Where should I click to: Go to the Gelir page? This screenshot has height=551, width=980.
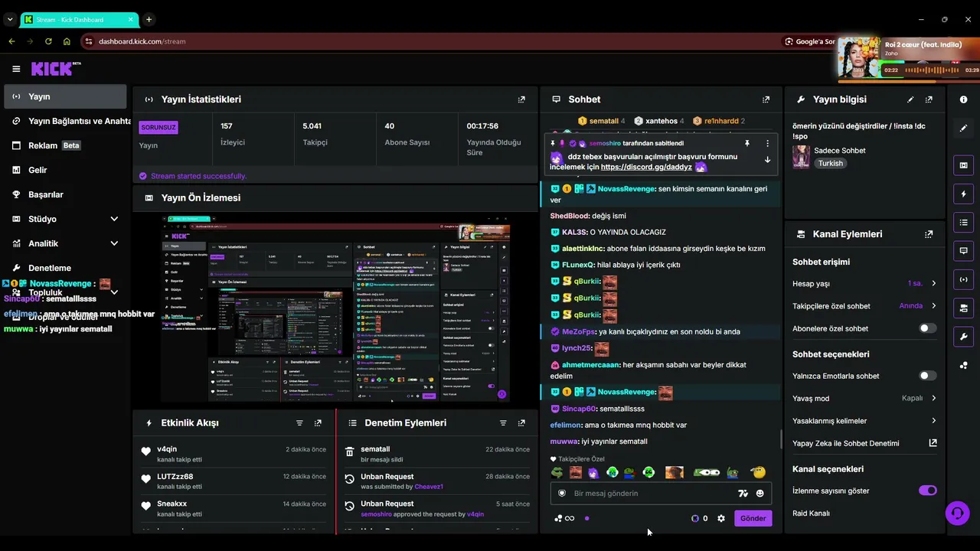tap(65, 170)
